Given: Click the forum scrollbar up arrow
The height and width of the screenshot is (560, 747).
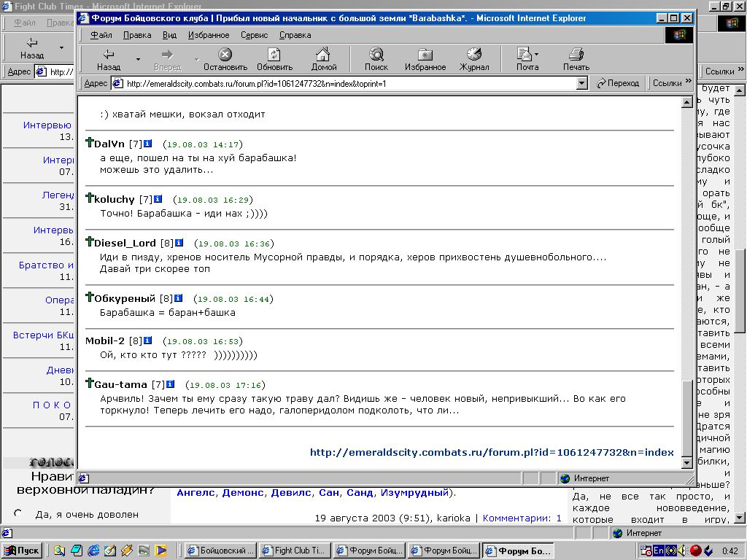Looking at the screenshot, I should coord(686,102).
